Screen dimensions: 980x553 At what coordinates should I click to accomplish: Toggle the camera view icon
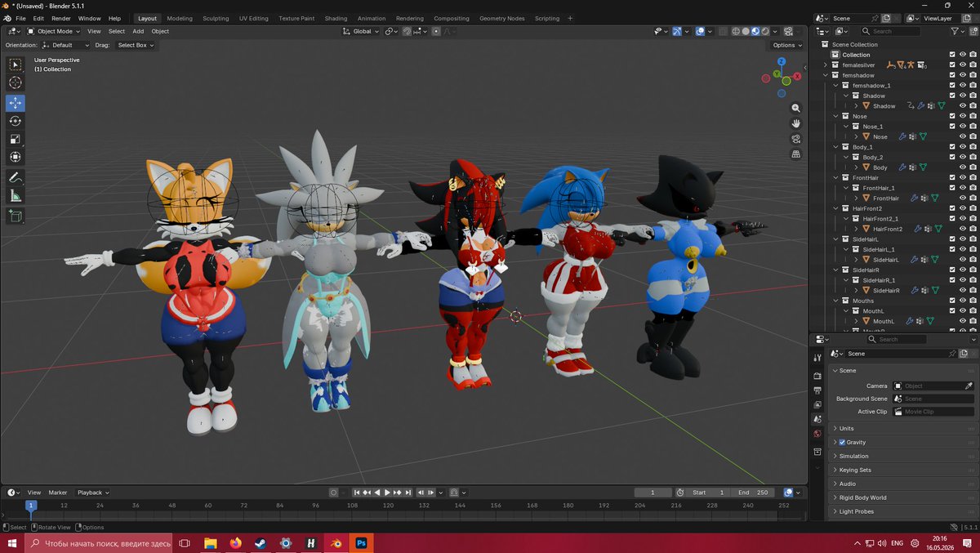point(796,139)
